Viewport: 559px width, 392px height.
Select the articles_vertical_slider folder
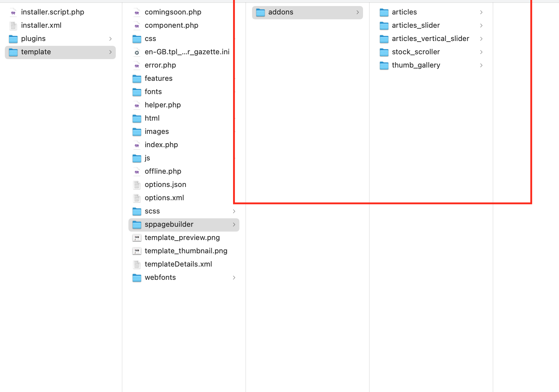pos(430,39)
